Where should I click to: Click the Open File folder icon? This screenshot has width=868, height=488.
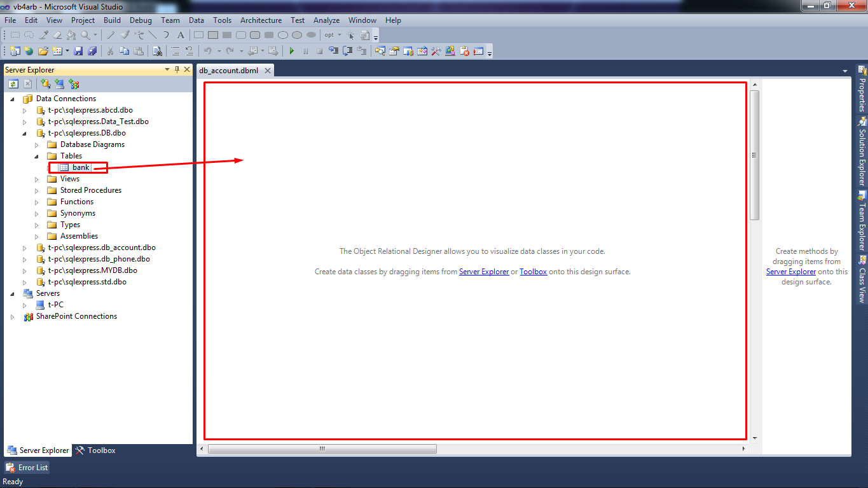[43, 51]
